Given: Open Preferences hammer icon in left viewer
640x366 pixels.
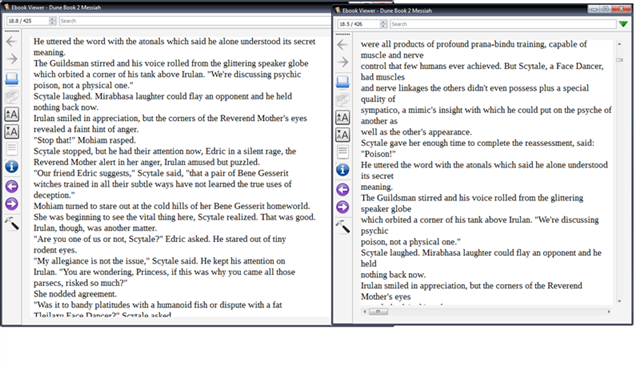Looking at the screenshot, I should pyautogui.click(x=11, y=223).
